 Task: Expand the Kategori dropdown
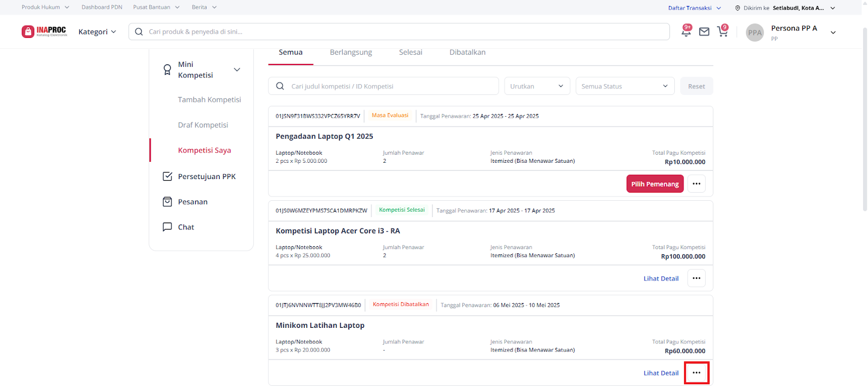click(x=97, y=32)
